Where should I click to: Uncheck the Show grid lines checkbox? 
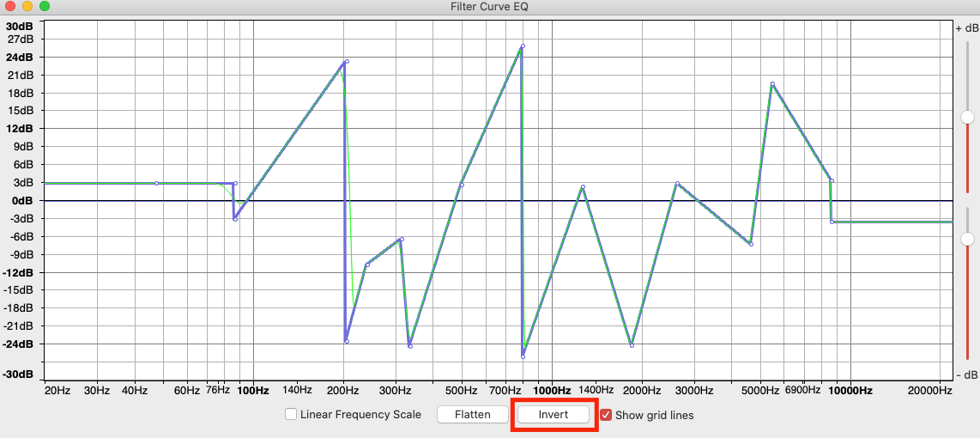(x=606, y=414)
